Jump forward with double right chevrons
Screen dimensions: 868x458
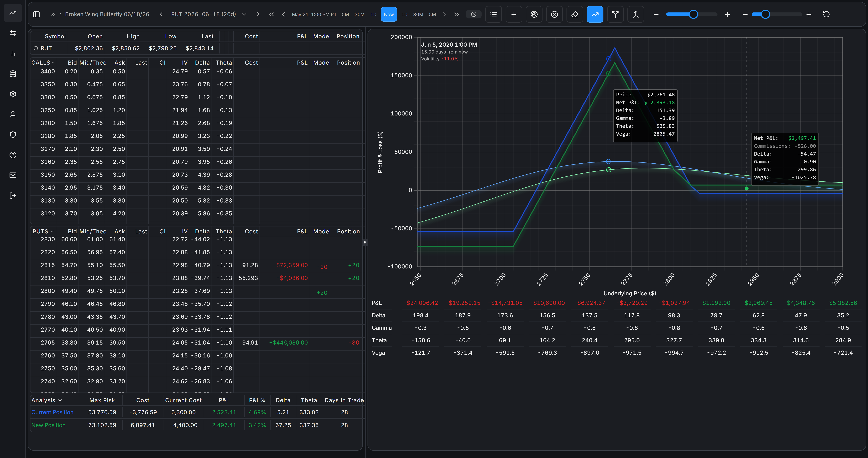click(456, 14)
